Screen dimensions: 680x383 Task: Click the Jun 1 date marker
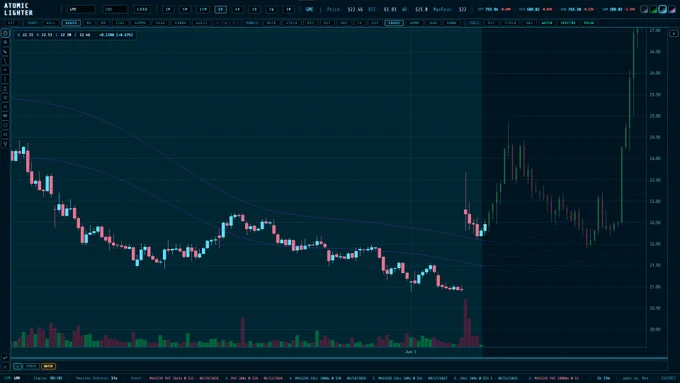(410, 352)
